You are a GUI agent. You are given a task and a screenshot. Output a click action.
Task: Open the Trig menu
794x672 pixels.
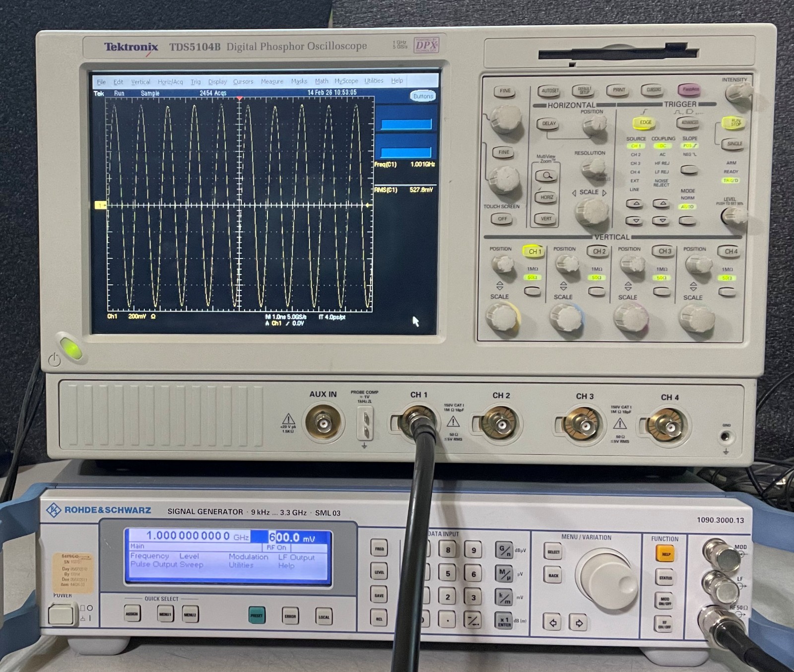coord(196,82)
